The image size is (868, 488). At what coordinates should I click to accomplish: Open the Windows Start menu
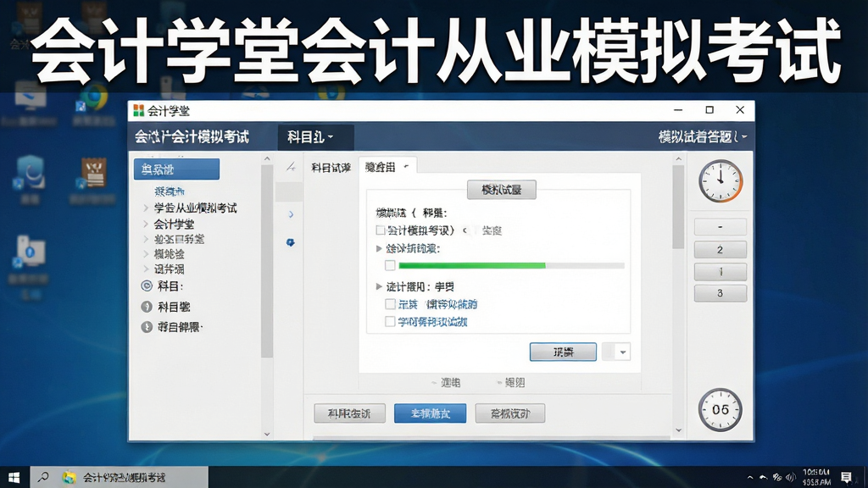[14, 477]
